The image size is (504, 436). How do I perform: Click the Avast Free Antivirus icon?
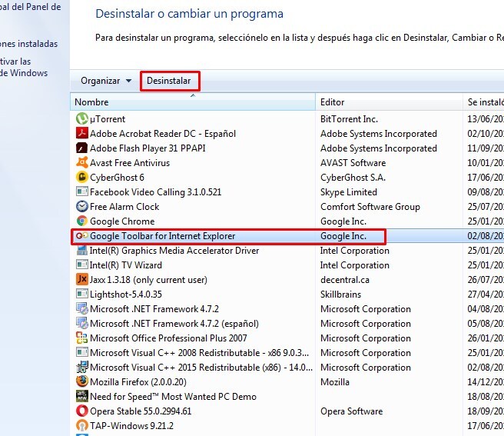(82, 162)
